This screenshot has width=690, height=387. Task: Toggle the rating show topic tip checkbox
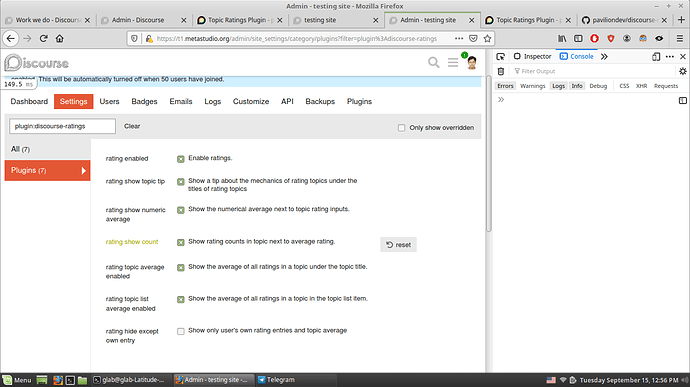(180, 181)
